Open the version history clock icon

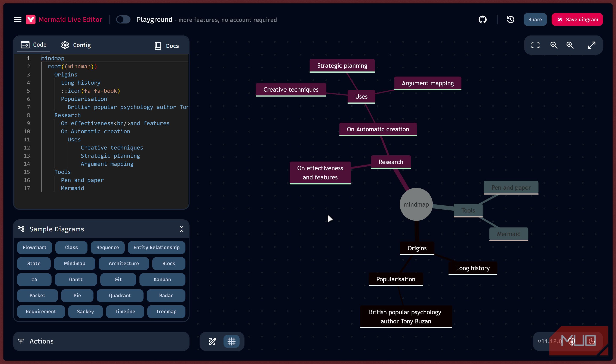tap(510, 20)
